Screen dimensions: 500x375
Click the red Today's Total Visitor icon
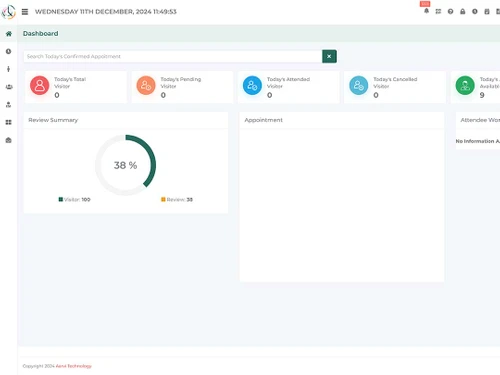40,85
